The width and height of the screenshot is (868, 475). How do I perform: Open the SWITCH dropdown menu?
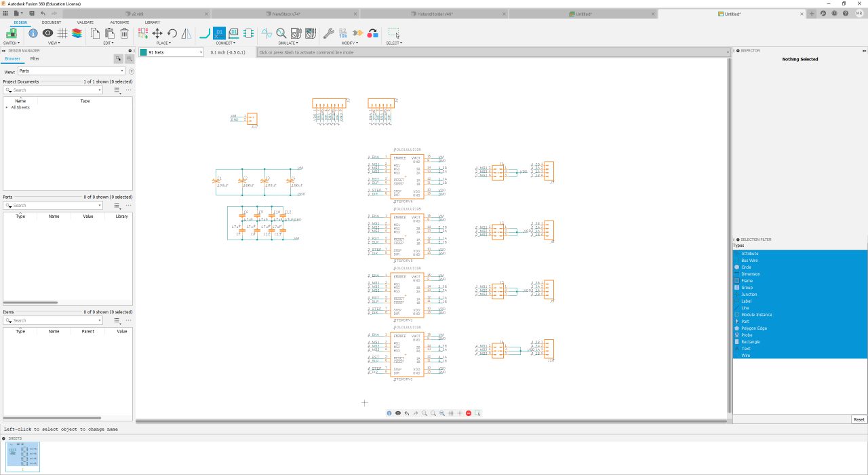coord(12,43)
